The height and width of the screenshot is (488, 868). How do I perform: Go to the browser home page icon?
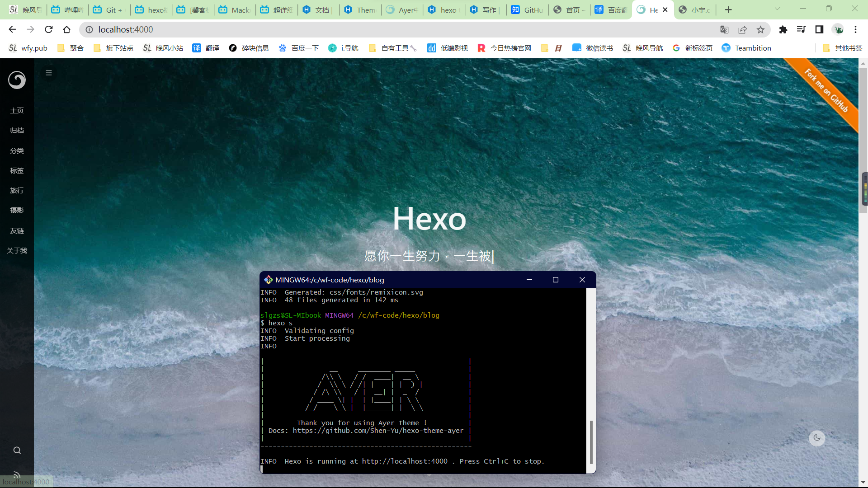[x=67, y=29]
